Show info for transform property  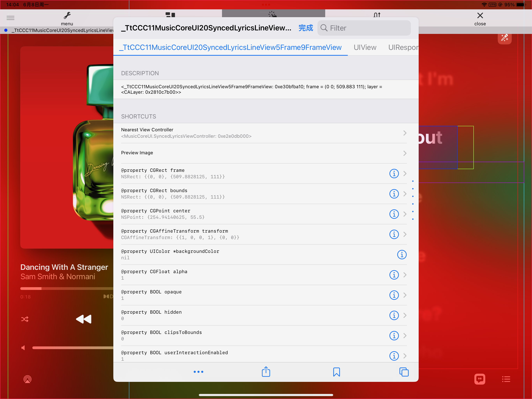[394, 234]
